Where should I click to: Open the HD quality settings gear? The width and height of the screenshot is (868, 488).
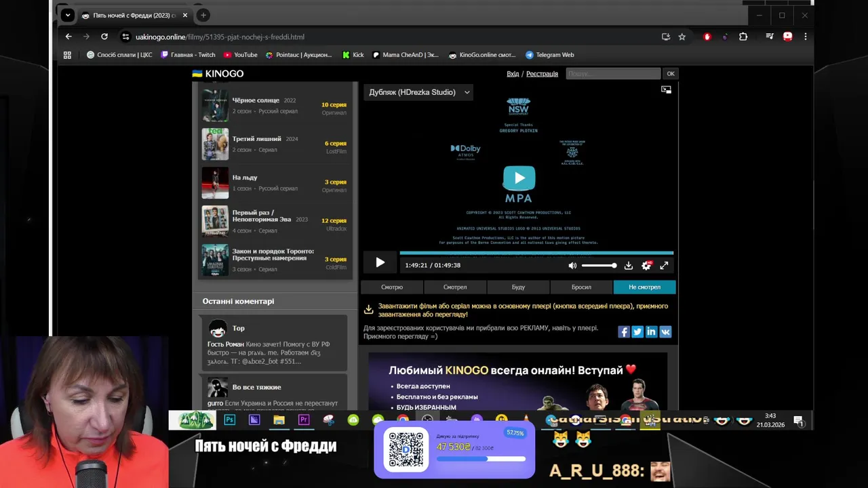(646, 266)
